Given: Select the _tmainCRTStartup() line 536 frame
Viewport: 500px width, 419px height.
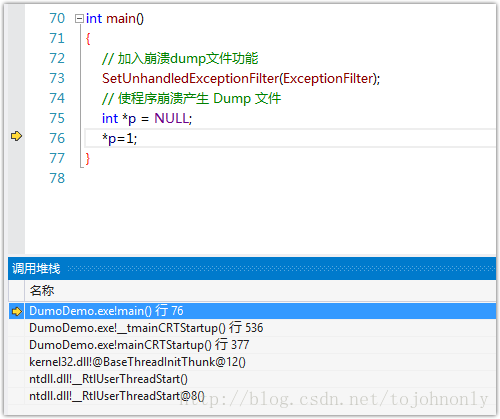Looking at the screenshot, I should tap(252, 328).
